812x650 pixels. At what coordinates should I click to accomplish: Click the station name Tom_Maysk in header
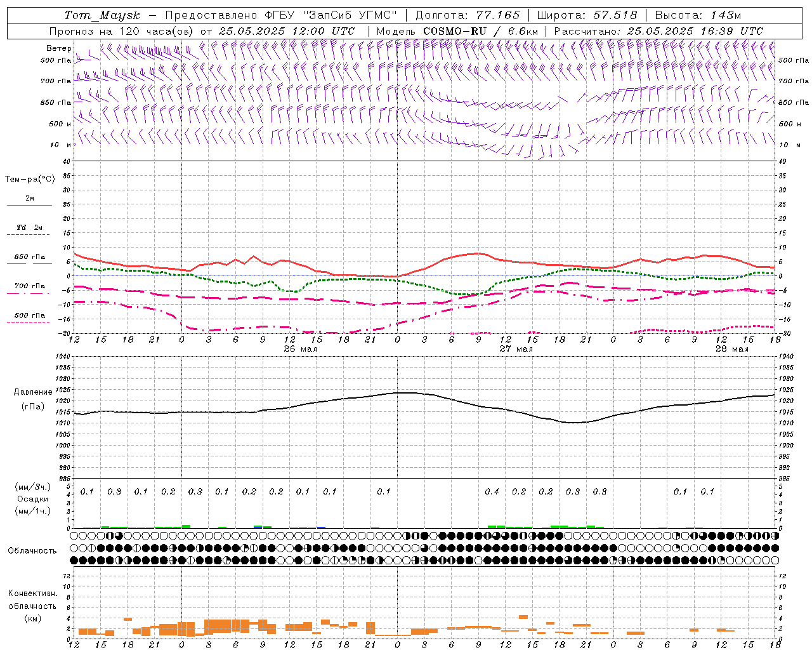click(102, 15)
